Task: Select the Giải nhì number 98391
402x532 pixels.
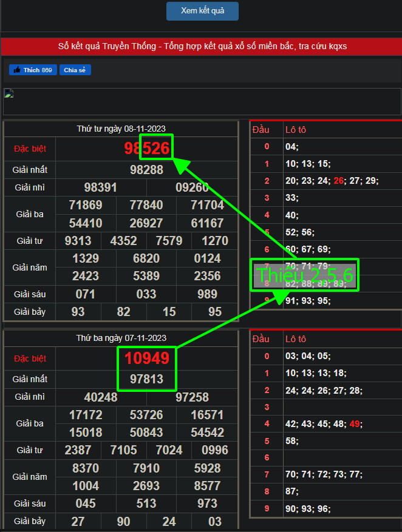Action: (x=101, y=187)
